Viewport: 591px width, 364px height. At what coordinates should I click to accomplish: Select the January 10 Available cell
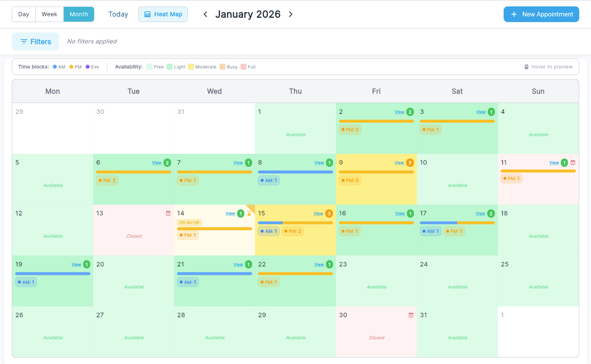pyautogui.click(x=457, y=179)
